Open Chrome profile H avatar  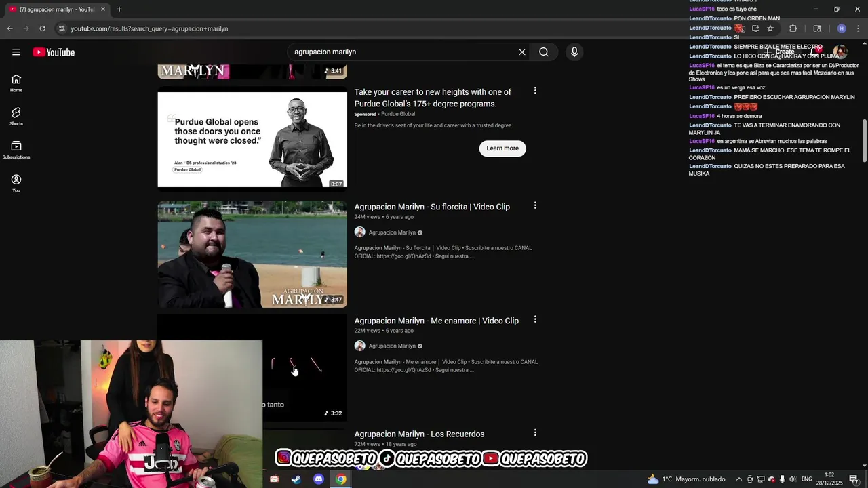(842, 28)
